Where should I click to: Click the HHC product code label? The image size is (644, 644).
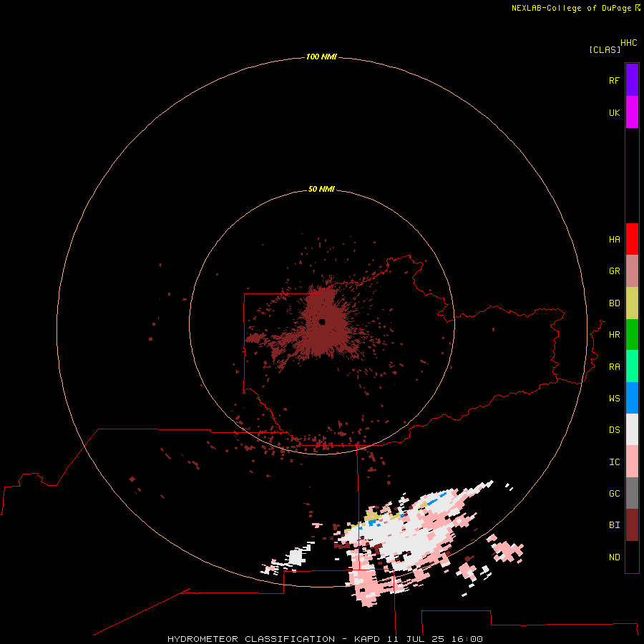click(628, 43)
